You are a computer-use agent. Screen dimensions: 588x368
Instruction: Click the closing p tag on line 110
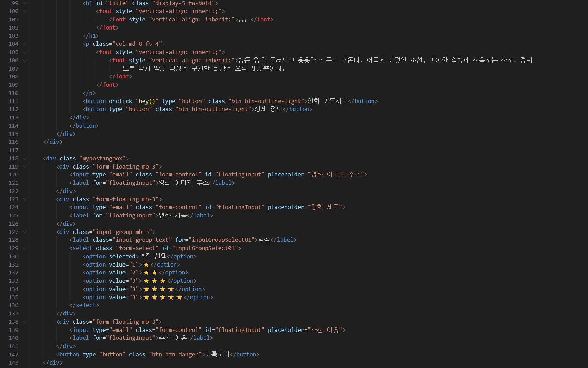89,93
